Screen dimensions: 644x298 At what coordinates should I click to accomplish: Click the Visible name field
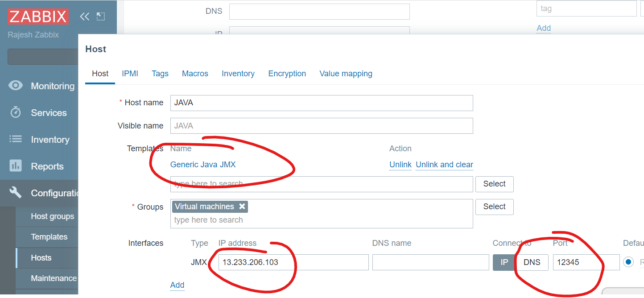[x=322, y=126]
